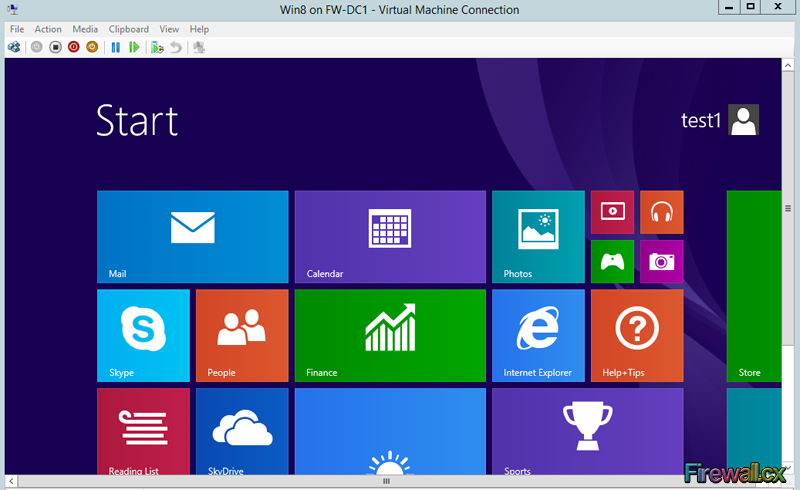Open the Weather sun tile
The width and height of the screenshot is (800, 490).
390,431
